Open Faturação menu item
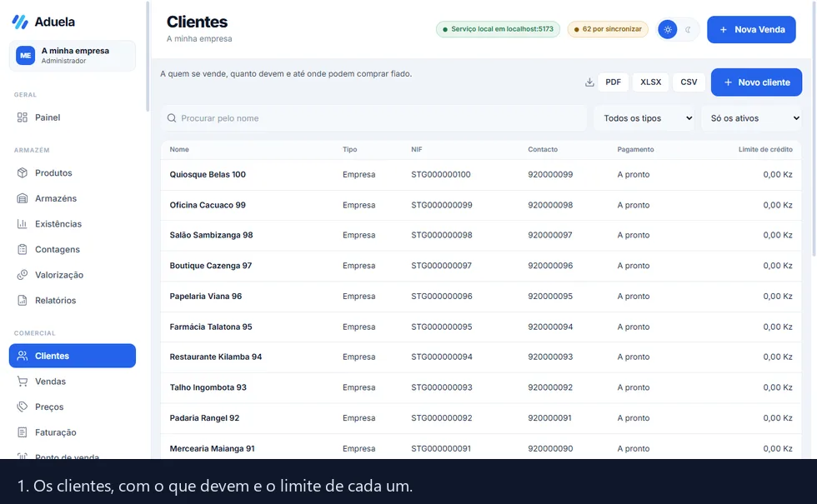The width and height of the screenshot is (817, 504). (73, 432)
